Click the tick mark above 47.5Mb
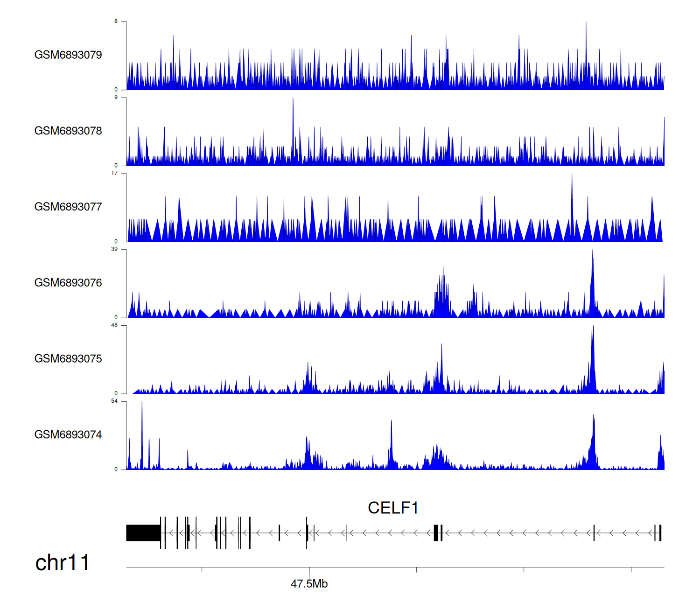Image resolution: width=700 pixels, height=616 pixels. 309,570
